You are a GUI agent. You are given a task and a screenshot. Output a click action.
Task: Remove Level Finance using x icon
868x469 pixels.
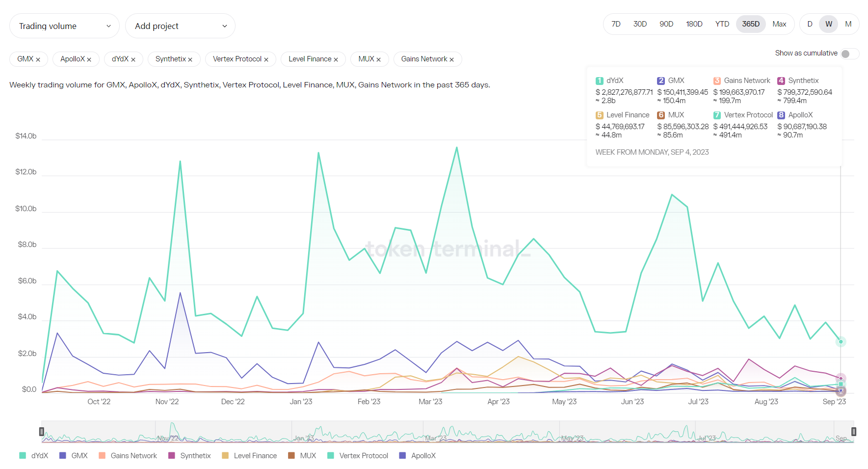point(336,59)
